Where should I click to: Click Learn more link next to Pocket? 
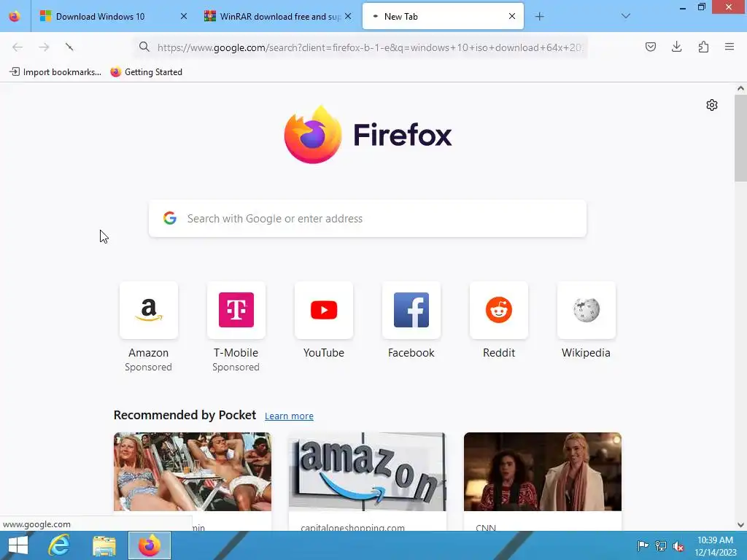click(289, 416)
